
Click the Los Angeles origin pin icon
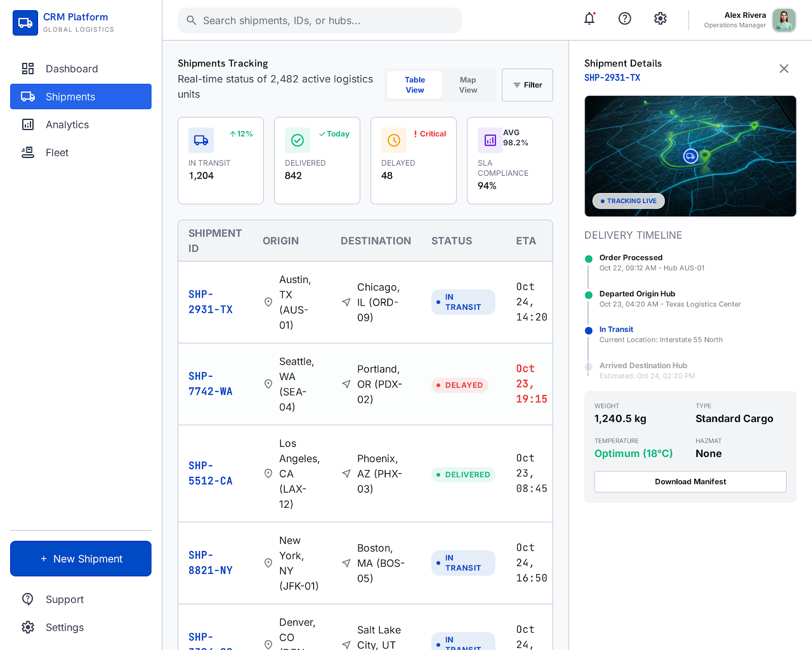point(268,473)
